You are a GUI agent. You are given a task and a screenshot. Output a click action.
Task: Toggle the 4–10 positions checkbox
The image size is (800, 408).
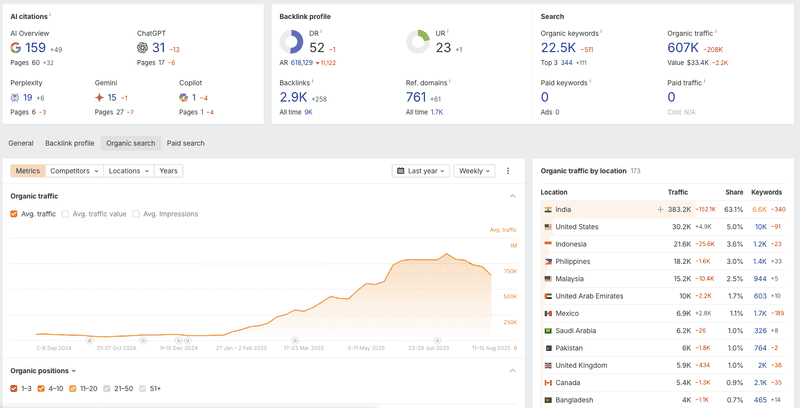point(42,389)
